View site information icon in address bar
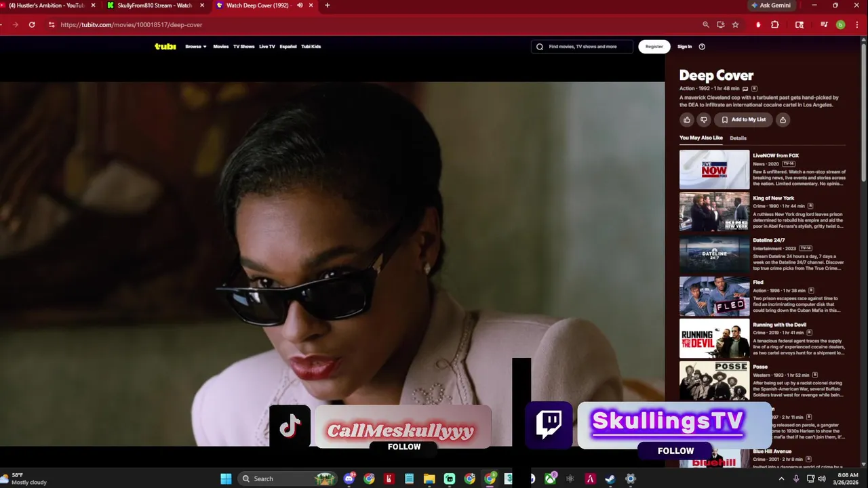The image size is (868, 488). tap(51, 24)
